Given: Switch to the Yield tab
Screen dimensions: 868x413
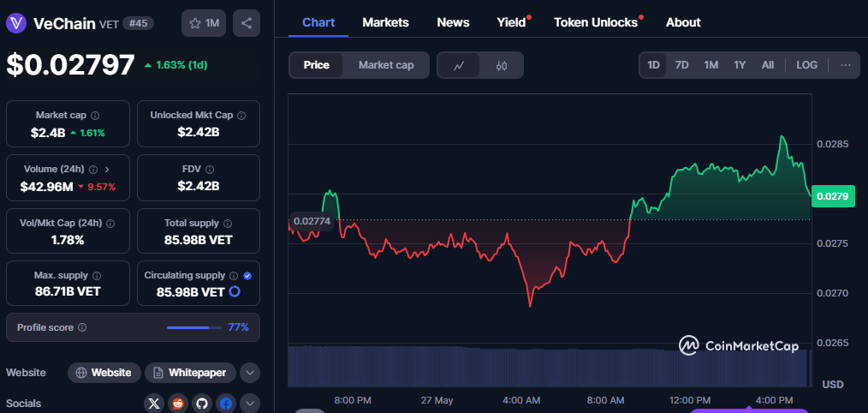Looking at the screenshot, I should coord(512,23).
